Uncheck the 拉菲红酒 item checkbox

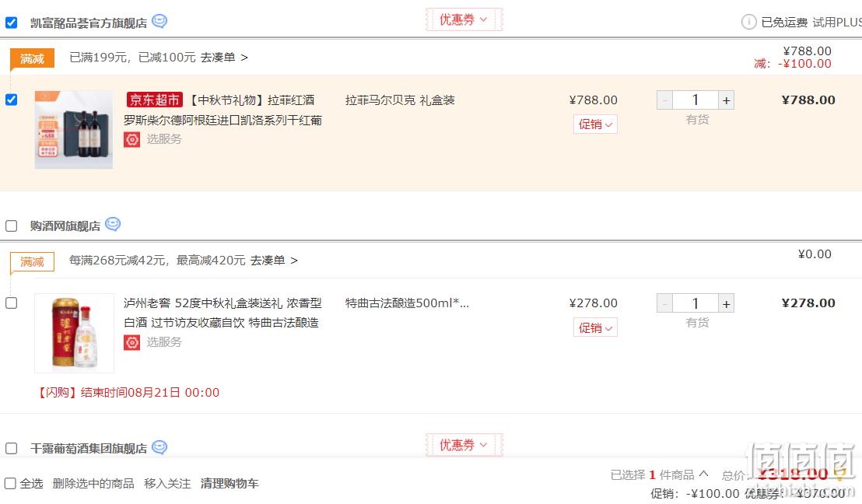tap(11, 100)
